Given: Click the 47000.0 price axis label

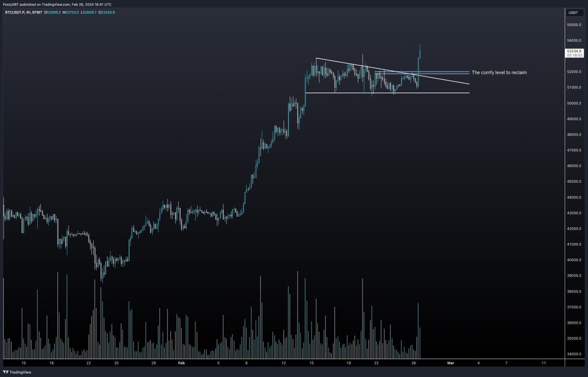Looking at the screenshot, I should pos(574,150).
